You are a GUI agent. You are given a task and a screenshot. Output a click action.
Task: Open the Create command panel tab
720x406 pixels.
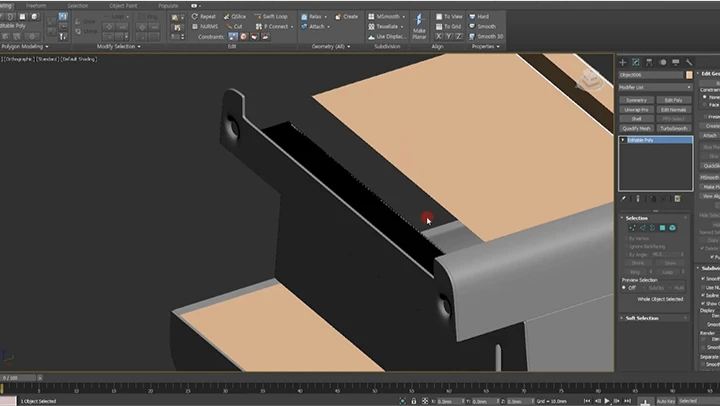(623, 62)
